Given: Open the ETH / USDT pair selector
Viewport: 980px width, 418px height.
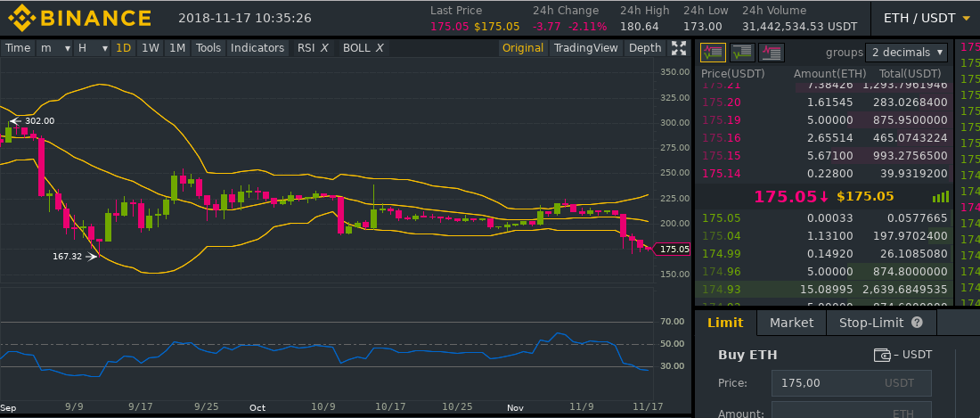Looking at the screenshot, I should [x=927, y=18].
